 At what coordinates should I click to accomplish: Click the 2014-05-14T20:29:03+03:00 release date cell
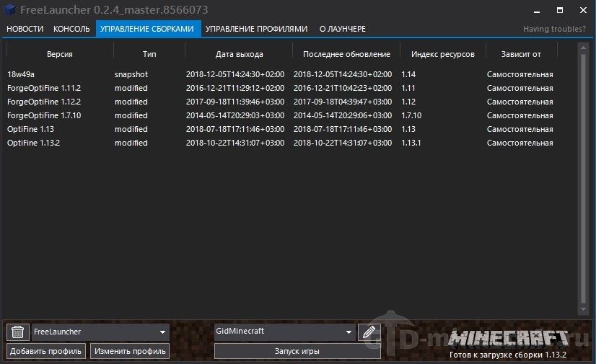coord(235,115)
